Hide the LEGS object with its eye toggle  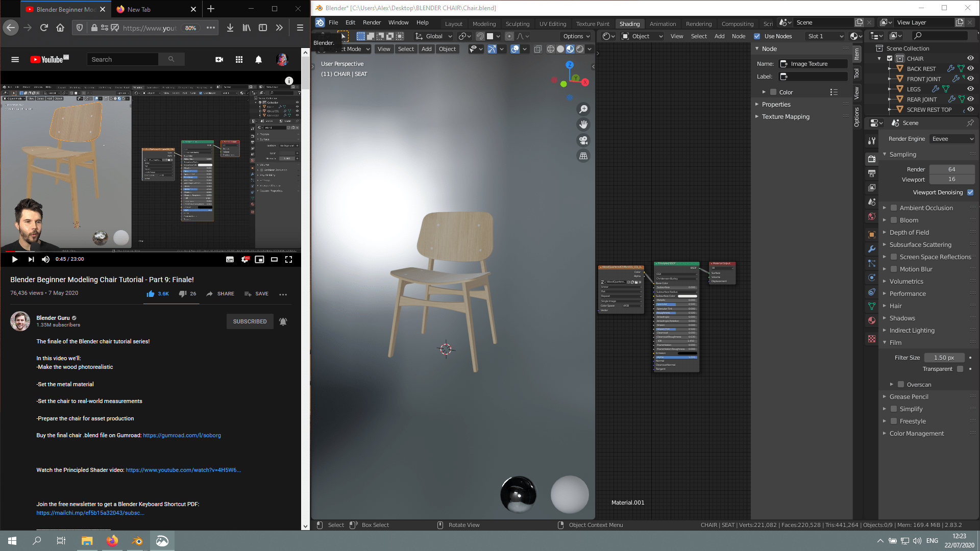970,89
